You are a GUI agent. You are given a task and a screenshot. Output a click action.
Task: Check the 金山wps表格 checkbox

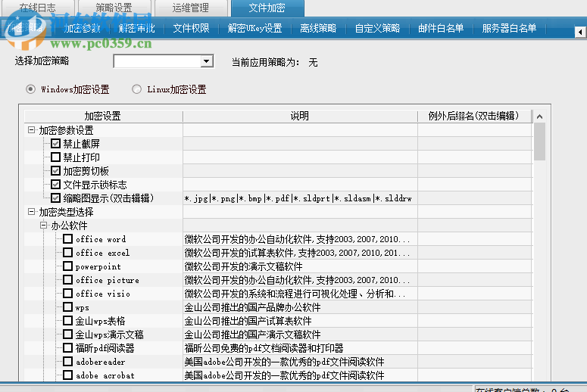click(67, 321)
